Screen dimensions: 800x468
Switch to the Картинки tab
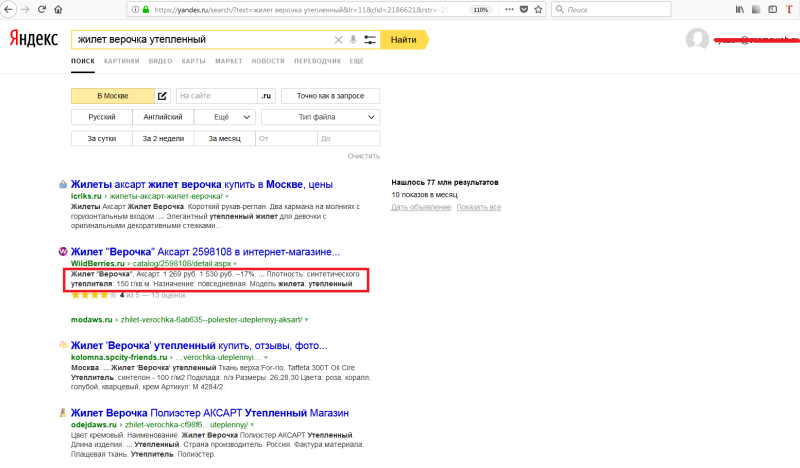coord(121,61)
